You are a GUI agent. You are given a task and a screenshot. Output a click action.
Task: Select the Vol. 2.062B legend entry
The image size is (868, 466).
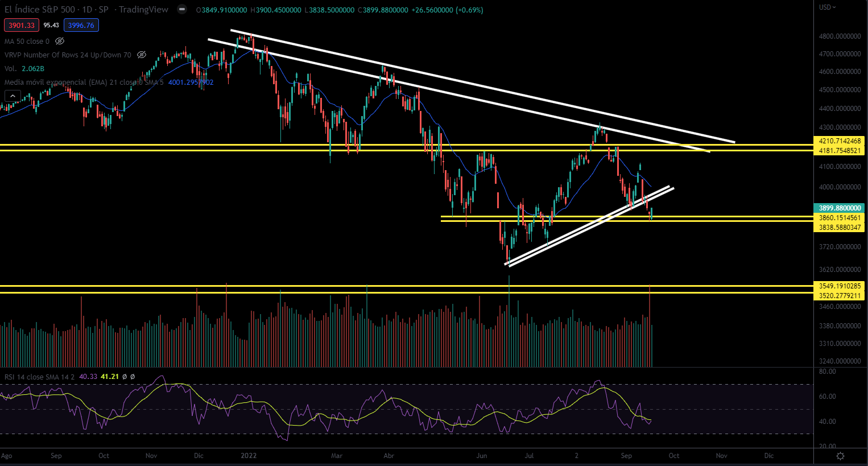pos(24,69)
